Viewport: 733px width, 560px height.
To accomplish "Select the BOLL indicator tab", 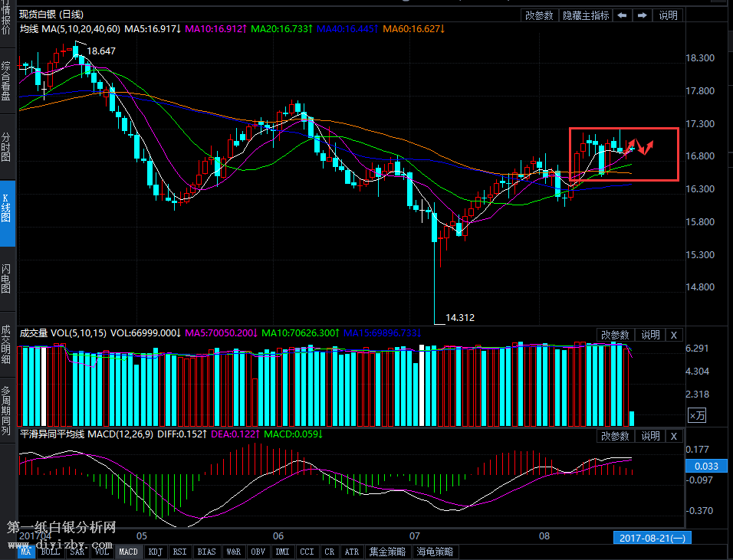I will click(51, 552).
